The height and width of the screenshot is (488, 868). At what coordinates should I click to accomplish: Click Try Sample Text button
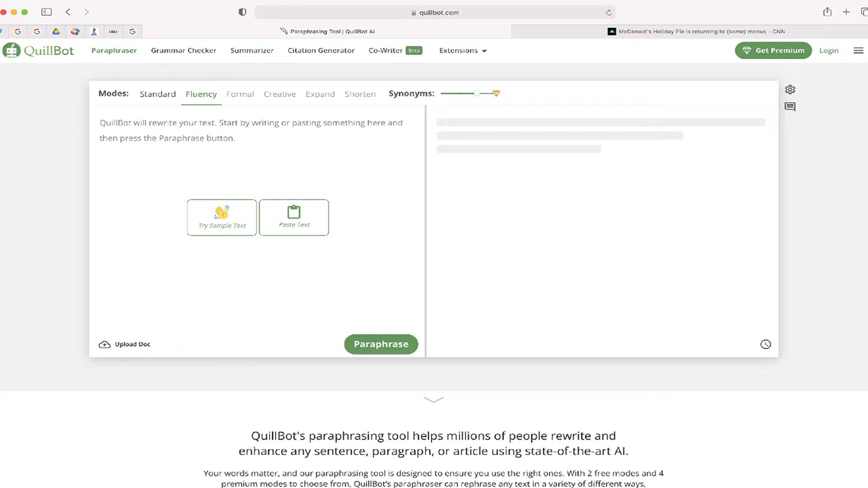(222, 217)
